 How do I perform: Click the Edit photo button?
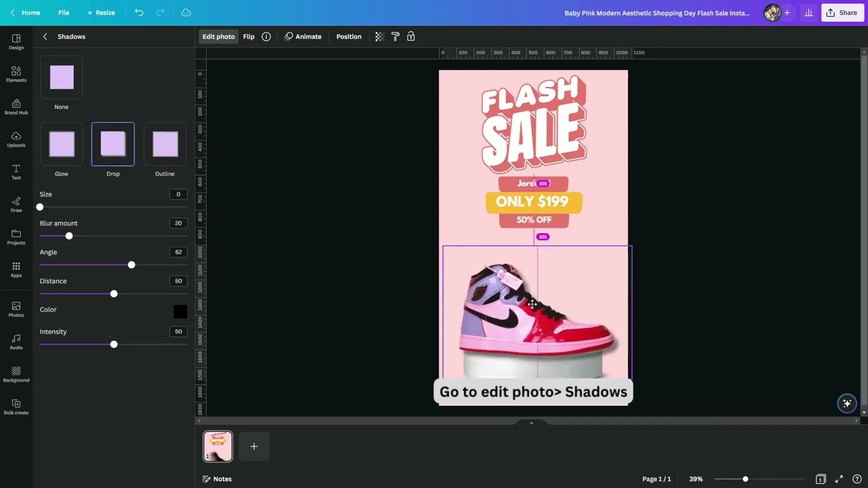click(218, 37)
